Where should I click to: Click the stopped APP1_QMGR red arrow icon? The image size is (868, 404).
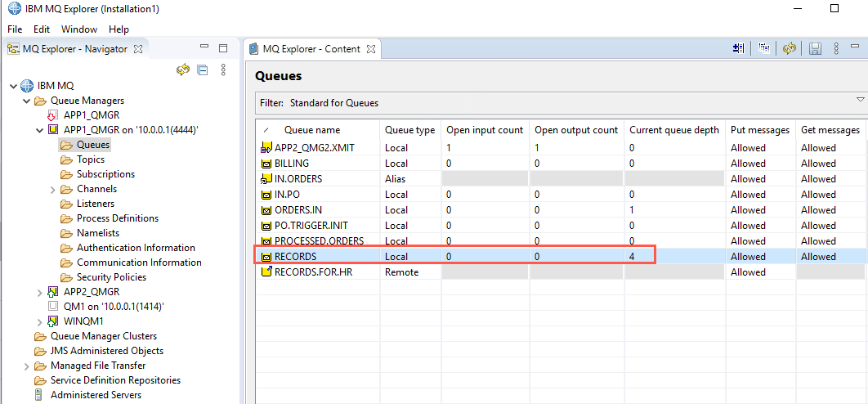point(52,115)
